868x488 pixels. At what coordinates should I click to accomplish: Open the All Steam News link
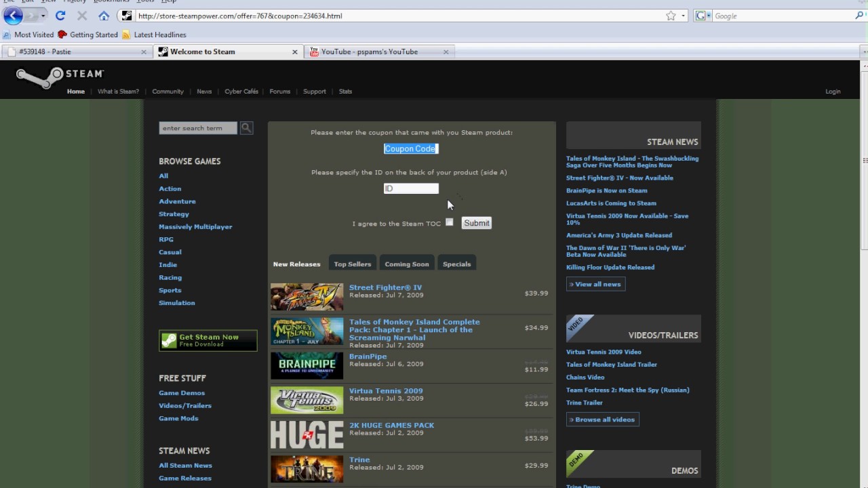click(185, 465)
